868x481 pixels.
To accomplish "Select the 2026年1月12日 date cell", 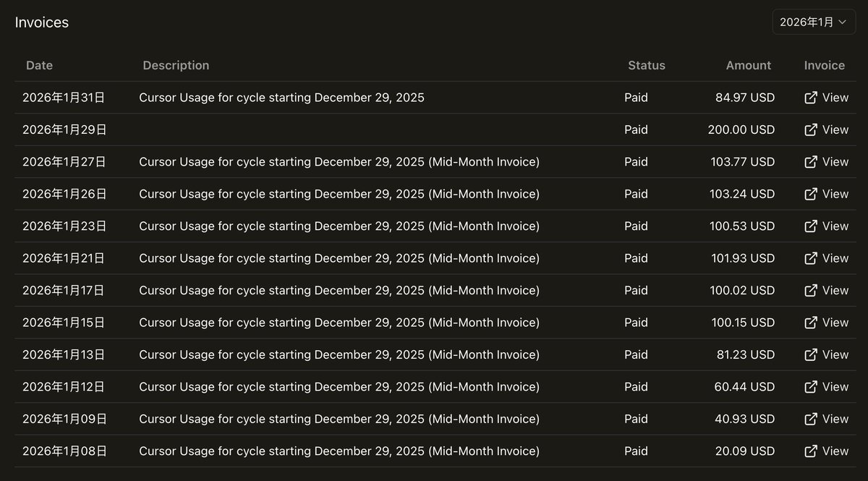I will click(64, 387).
